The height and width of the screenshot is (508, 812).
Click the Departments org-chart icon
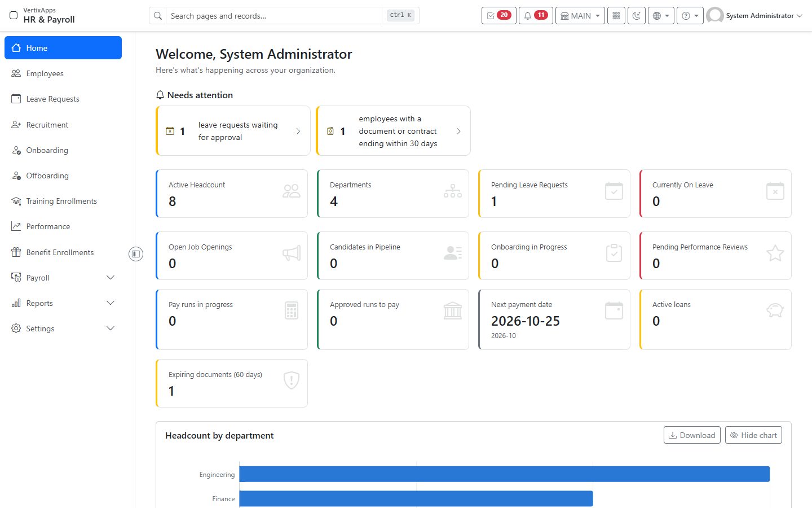pos(453,191)
